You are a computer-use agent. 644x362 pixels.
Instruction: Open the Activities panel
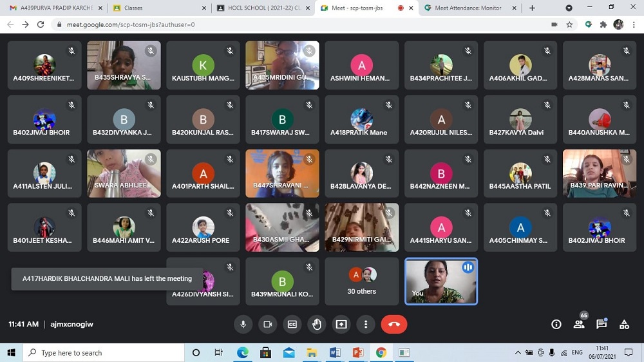pos(624,325)
